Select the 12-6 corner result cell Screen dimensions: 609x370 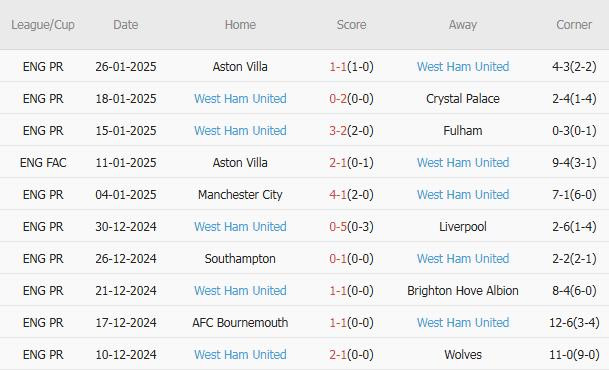(574, 323)
